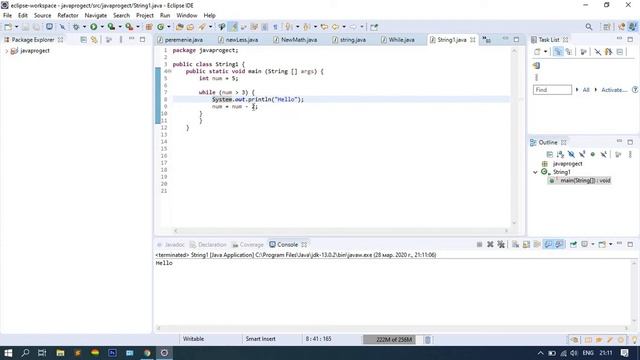The height and width of the screenshot is (360, 640).
Task: Toggle Task List Focus on Workweek
Action: click(584, 52)
